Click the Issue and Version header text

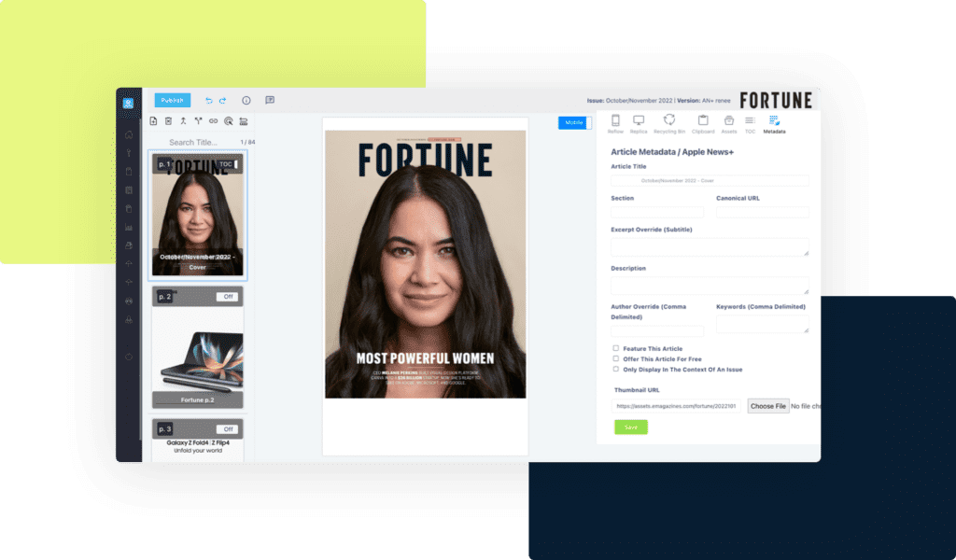point(658,101)
